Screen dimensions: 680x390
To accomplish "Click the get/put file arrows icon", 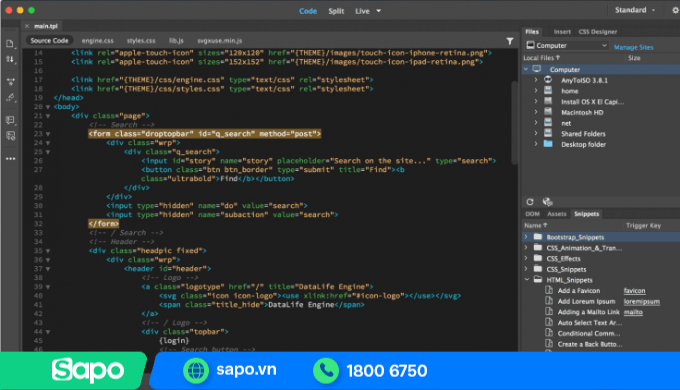I will 10,59.
